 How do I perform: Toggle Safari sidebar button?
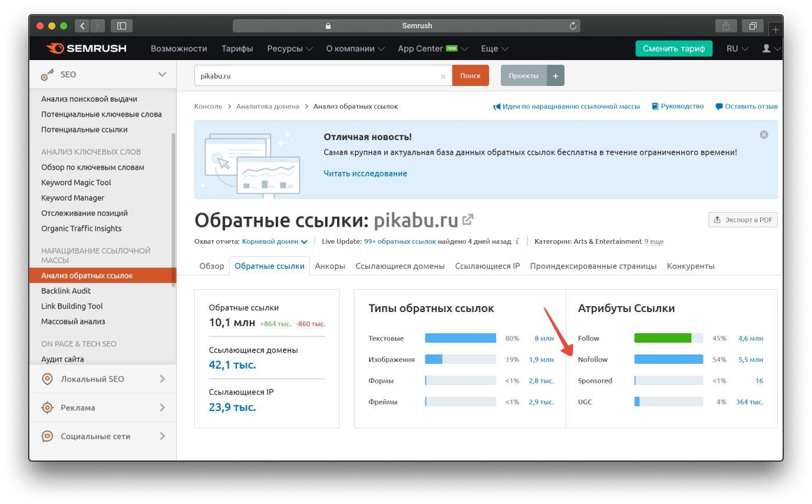pos(122,26)
